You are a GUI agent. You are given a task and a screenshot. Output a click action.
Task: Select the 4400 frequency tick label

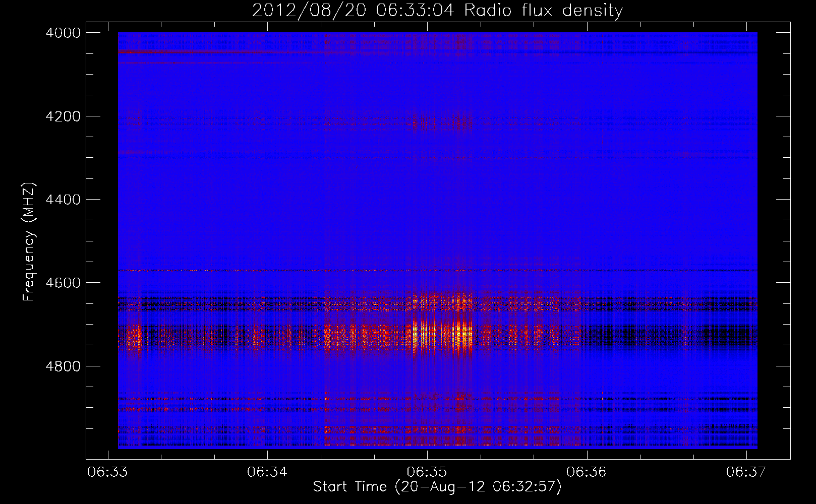click(x=63, y=200)
